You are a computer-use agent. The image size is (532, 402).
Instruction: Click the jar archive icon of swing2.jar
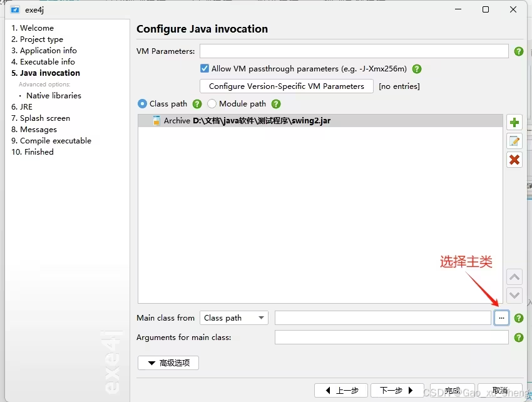tap(156, 120)
